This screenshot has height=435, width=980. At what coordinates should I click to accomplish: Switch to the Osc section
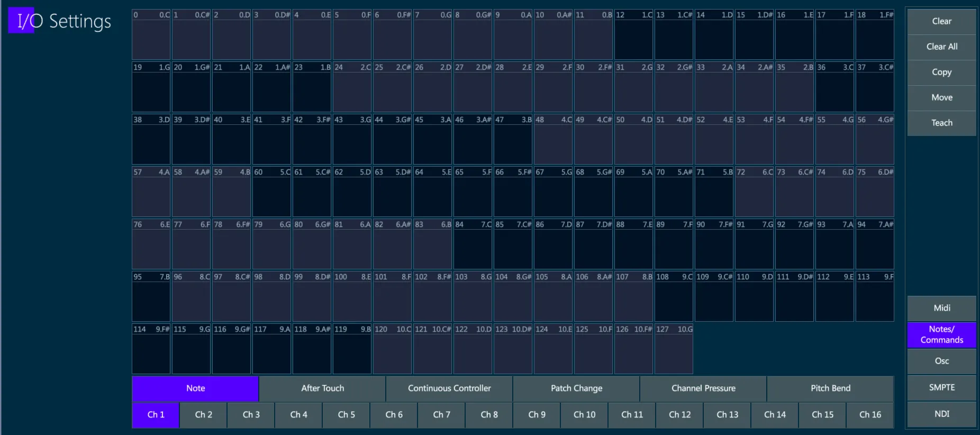point(941,361)
